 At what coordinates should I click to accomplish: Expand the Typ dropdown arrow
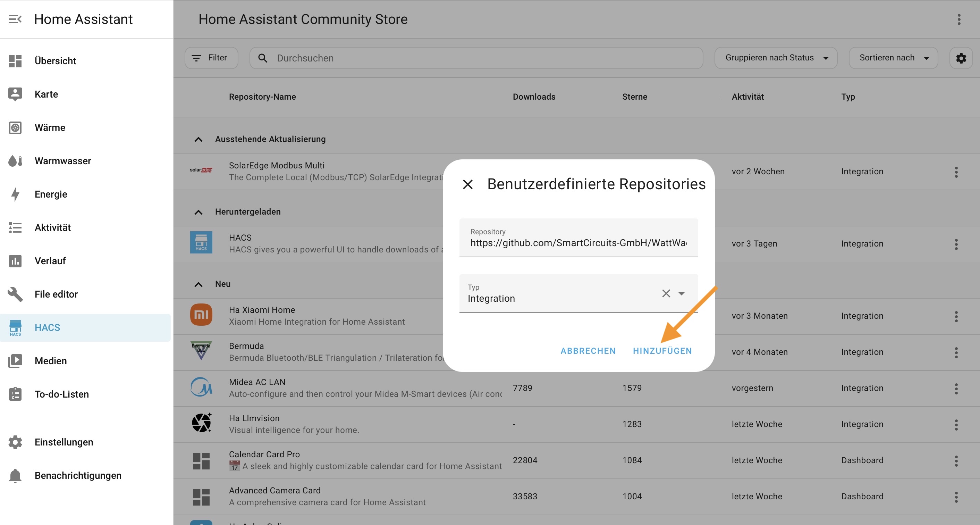coord(681,293)
